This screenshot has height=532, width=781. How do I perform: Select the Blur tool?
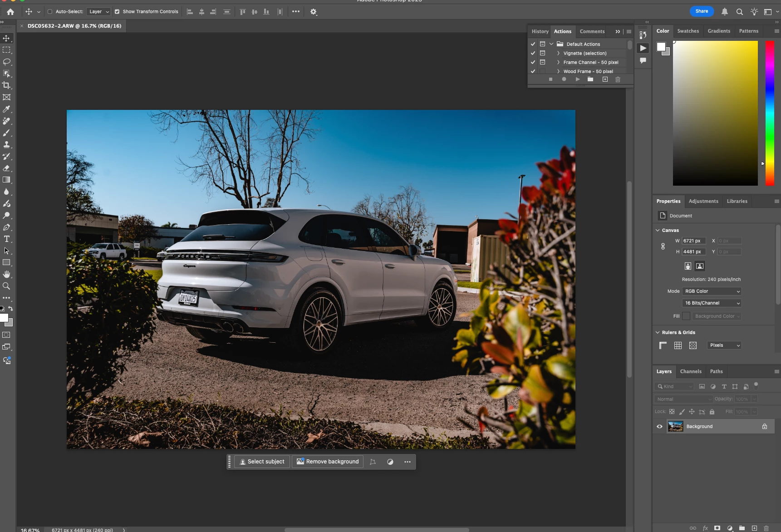(6, 192)
